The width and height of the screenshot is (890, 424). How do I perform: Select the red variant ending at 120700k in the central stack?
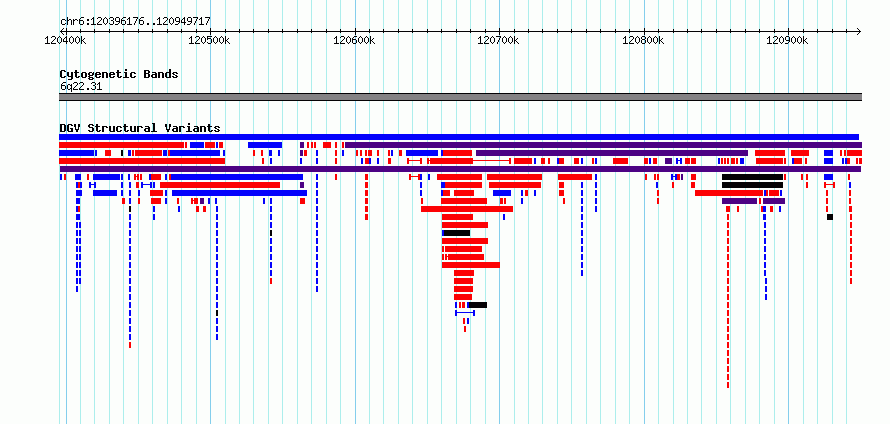pos(471,265)
